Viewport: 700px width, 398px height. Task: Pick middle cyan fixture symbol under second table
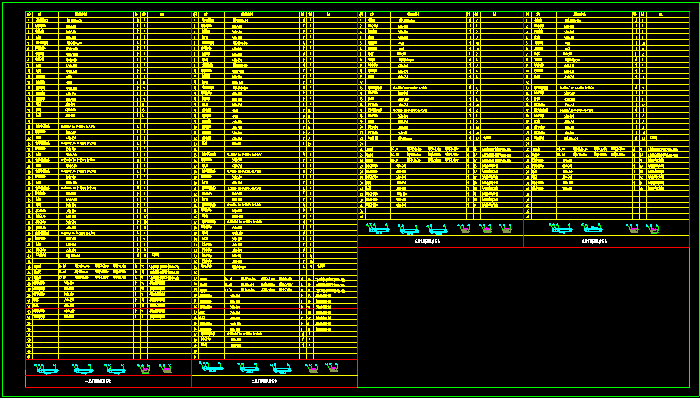pyautogui.click(x=248, y=368)
